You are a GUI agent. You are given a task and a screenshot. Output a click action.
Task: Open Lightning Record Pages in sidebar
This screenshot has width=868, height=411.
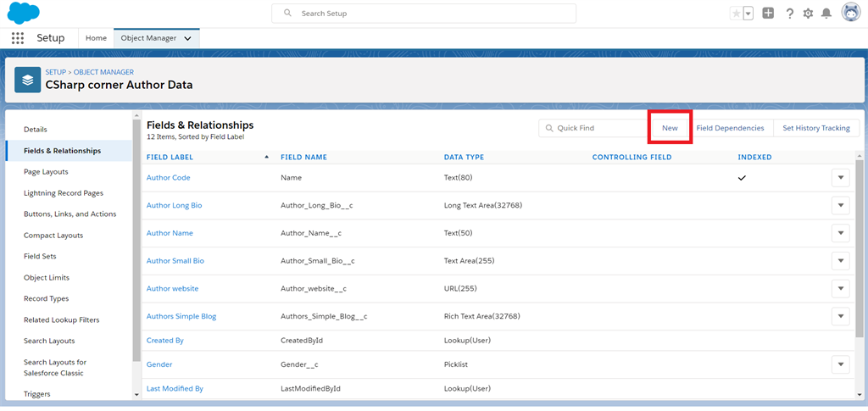pyautogui.click(x=63, y=193)
